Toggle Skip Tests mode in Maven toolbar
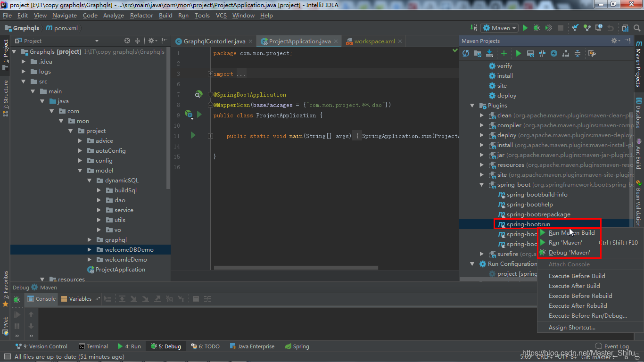 (554, 53)
